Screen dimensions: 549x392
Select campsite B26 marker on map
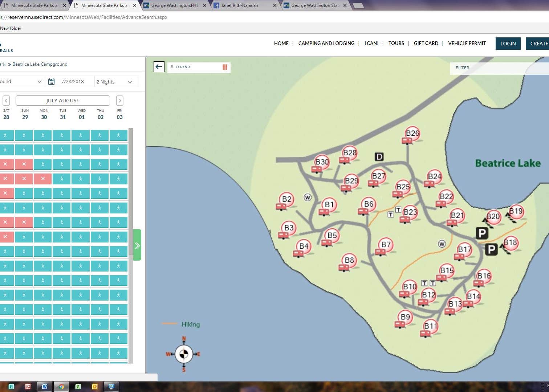(x=412, y=134)
